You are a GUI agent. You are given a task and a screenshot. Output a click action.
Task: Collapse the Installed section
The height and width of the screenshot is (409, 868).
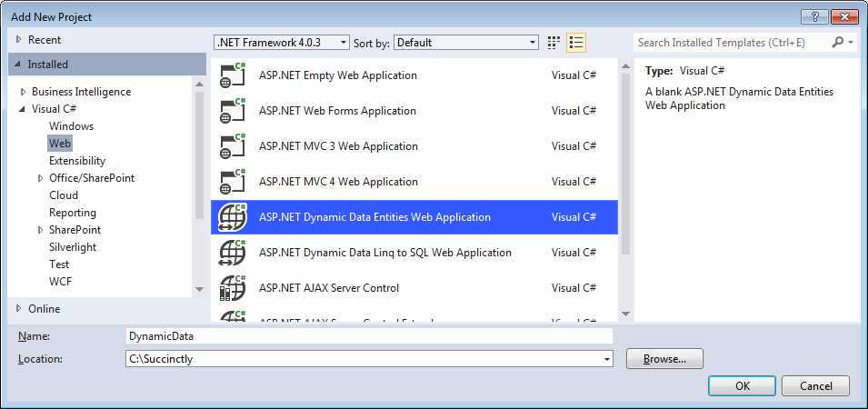(19, 65)
